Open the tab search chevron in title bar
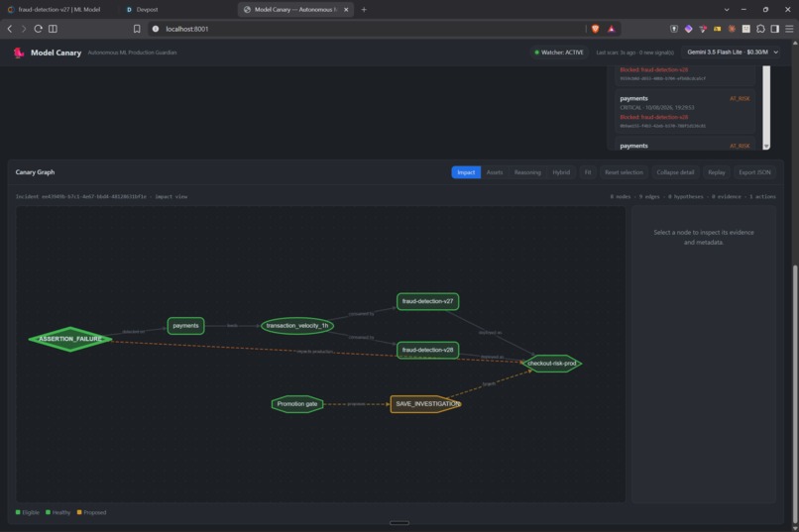 point(727,10)
